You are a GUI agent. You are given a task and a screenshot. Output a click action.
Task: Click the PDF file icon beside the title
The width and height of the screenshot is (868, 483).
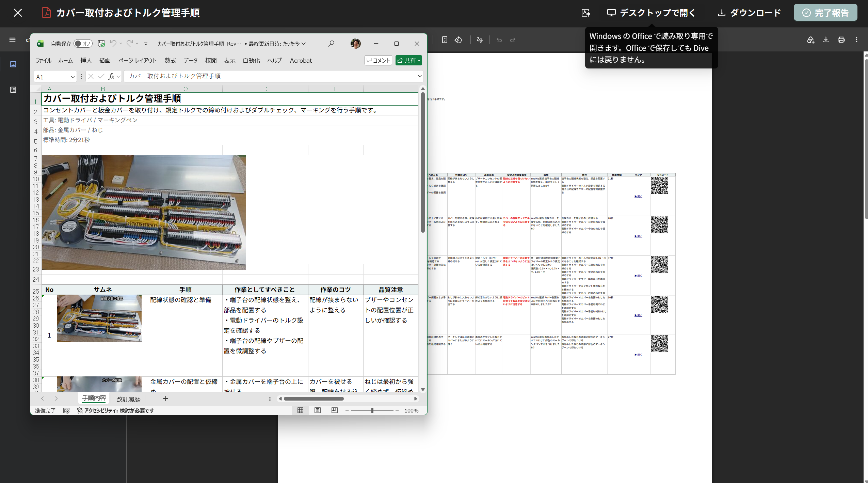pos(46,13)
